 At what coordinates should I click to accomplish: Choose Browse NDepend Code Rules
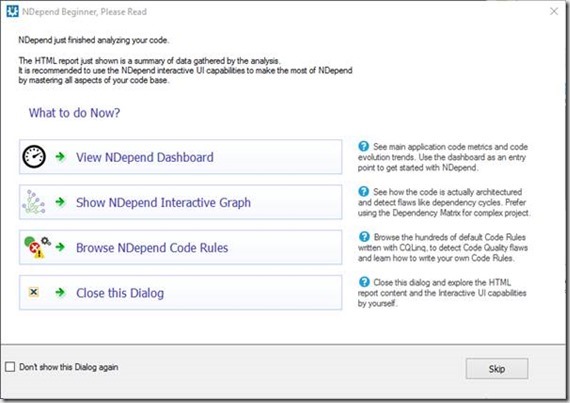tap(180, 247)
